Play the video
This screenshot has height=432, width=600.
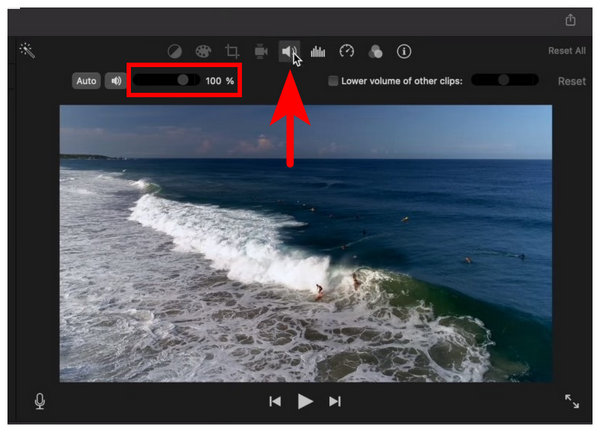tap(305, 401)
